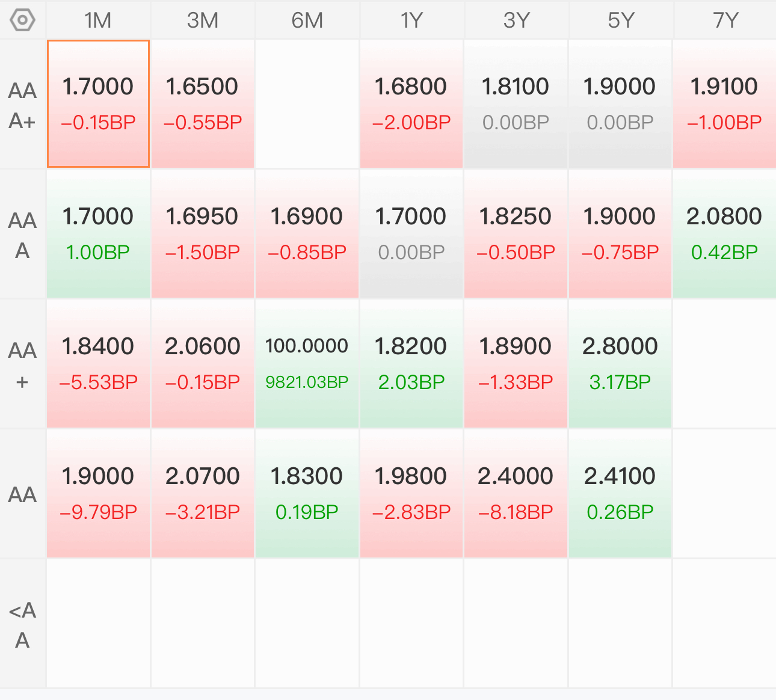Viewport: 776px width, 700px height.
Task: Select the AAA+ 3M cell showing 1.6500
Action: (x=203, y=104)
